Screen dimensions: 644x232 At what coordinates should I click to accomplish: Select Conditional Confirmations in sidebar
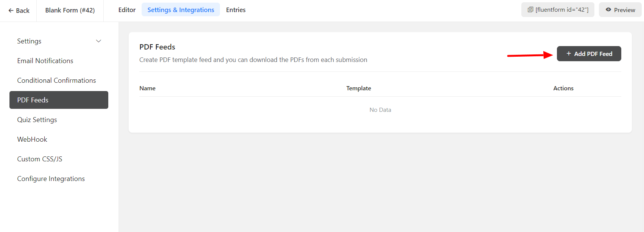point(56,80)
